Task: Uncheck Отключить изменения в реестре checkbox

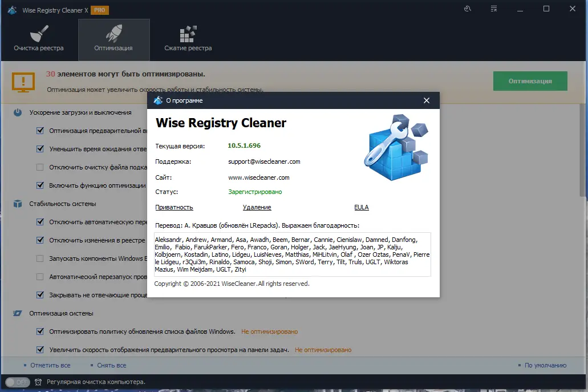Action: [x=40, y=240]
